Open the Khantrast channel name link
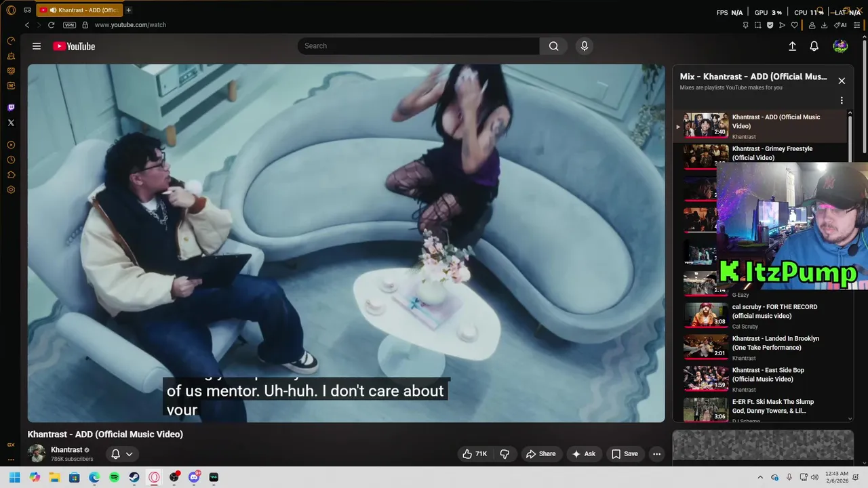Screen dimensions: 868x488 [66, 450]
